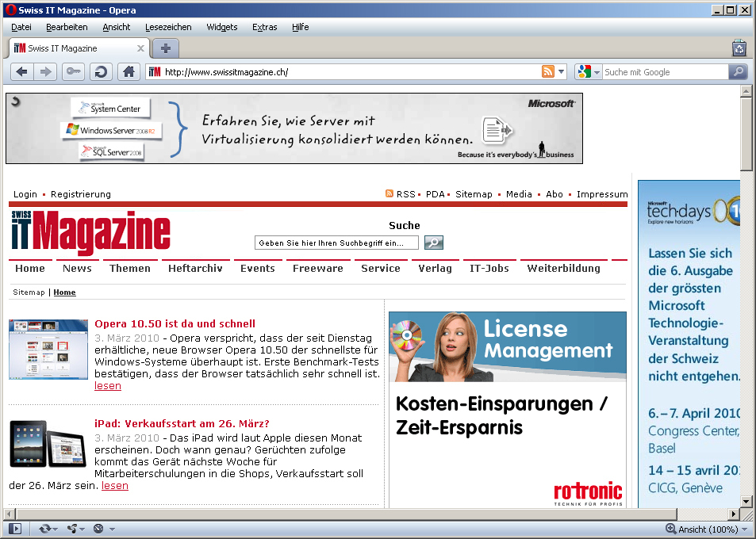Click 'lesen' under the Opera 10.50 article
The height and width of the screenshot is (539, 756).
108,386
